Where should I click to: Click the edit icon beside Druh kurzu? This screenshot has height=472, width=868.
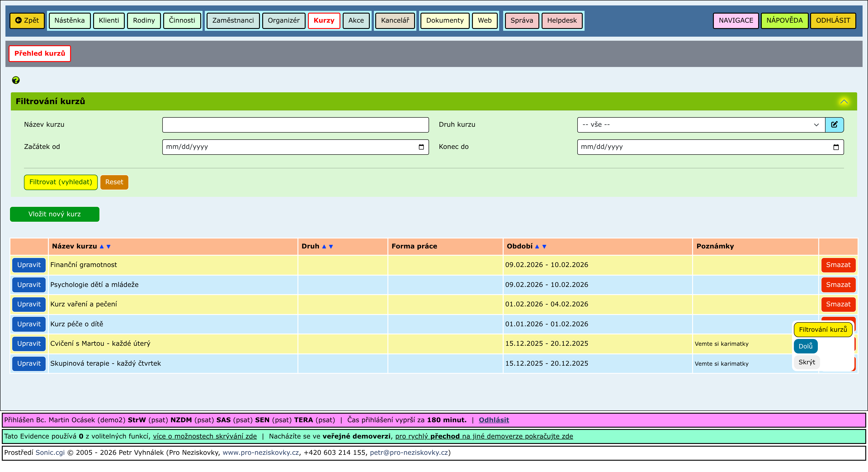point(834,124)
